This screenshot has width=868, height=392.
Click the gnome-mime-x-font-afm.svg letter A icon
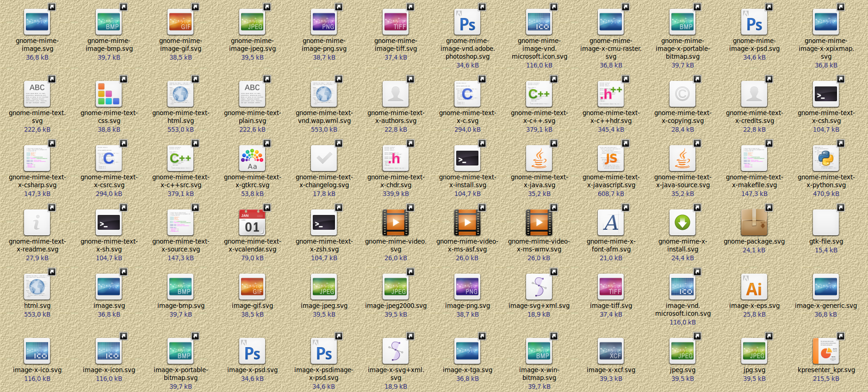point(611,222)
